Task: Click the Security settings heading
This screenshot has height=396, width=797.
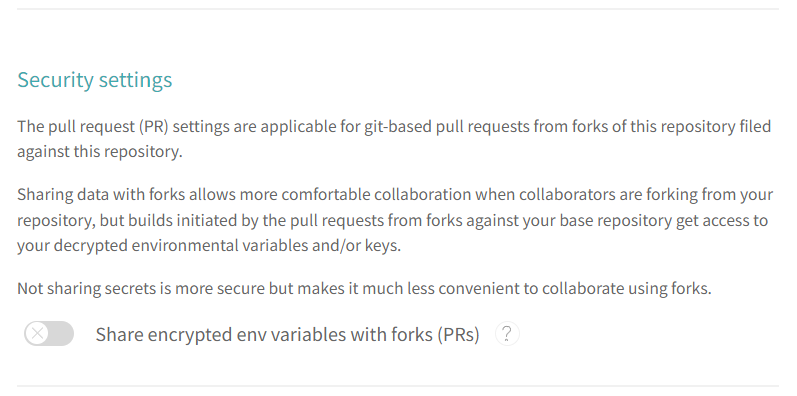Action: click(95, 80)
